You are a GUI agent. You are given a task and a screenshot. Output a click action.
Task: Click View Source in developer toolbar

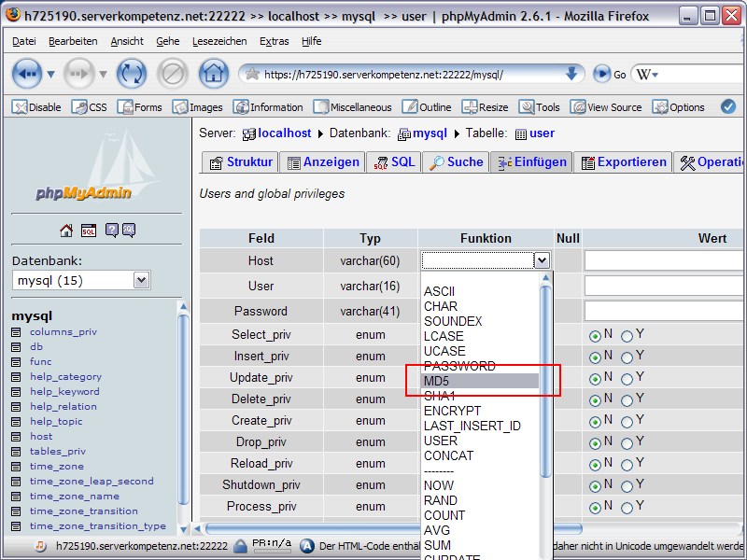pos(606,107)
